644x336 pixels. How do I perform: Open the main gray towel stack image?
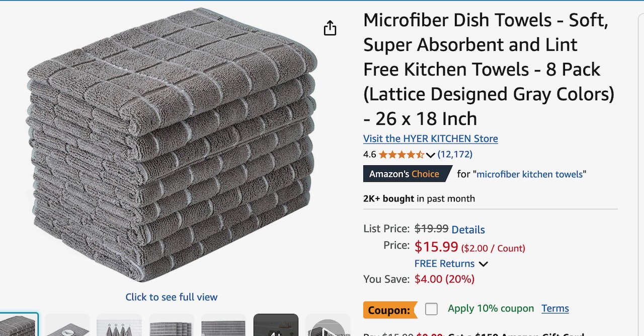pos(172,145)
